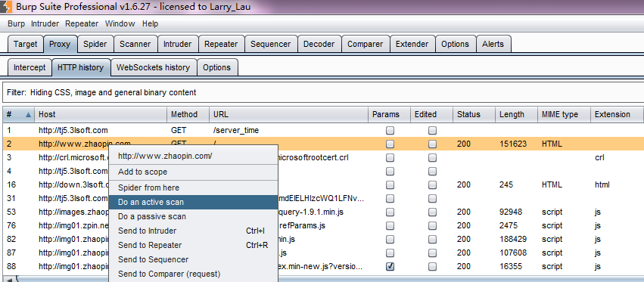Switch to the Sequencer tab

271,44
